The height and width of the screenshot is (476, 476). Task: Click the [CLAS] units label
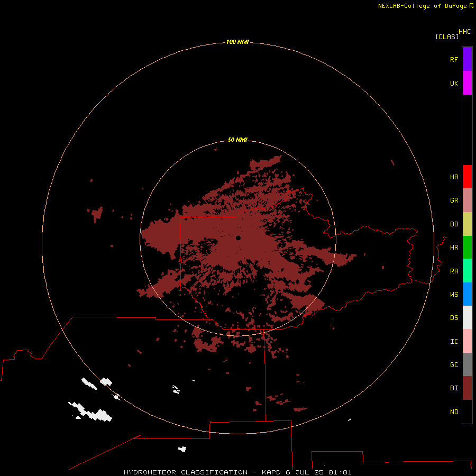[x=447, y=36]
